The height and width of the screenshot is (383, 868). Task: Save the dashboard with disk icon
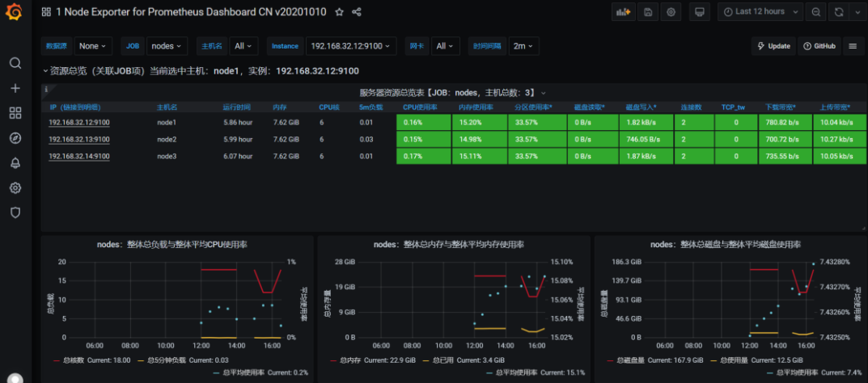pyautogui.click(x=648, y=11)
